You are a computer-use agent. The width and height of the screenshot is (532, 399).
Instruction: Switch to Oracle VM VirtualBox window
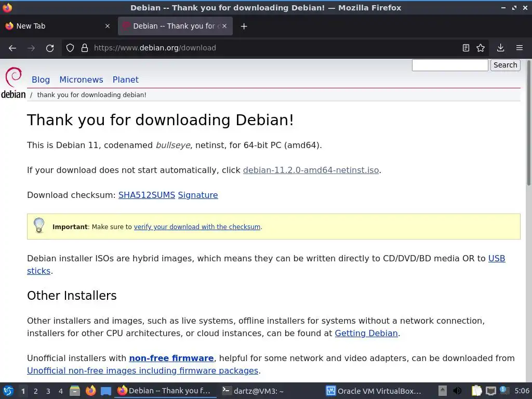click(x=375, y=391)
